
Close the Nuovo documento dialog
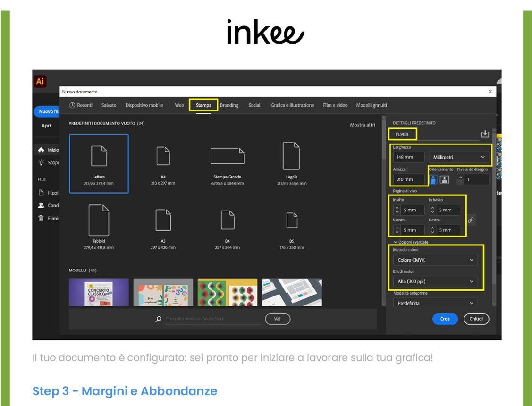coord(490,92)
